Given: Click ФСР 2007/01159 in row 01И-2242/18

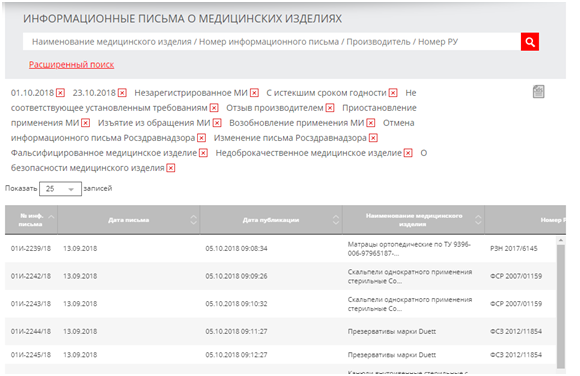Looking at the screenshot, I should coord(516,276).
